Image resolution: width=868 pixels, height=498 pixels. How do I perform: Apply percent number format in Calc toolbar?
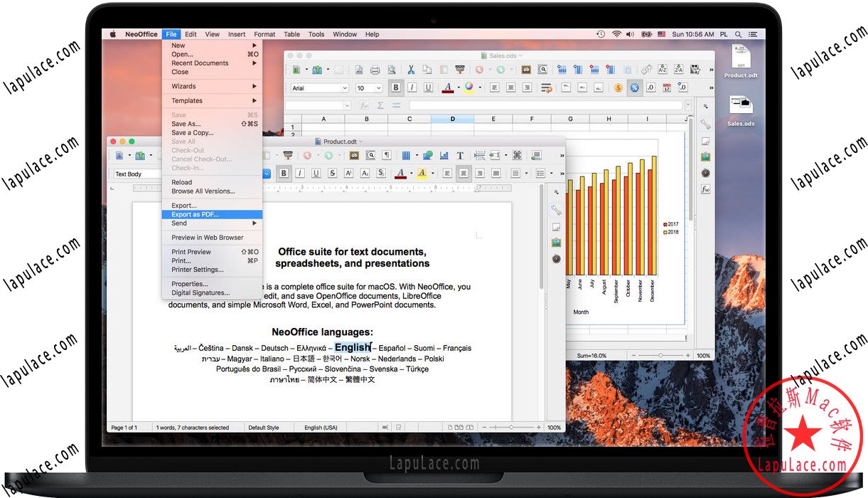(633, 88)
